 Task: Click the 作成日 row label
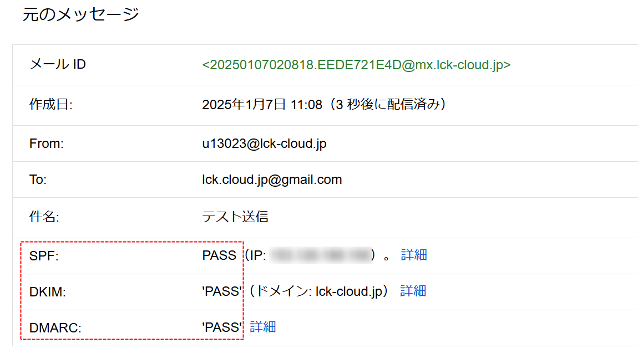click(51, 105)
